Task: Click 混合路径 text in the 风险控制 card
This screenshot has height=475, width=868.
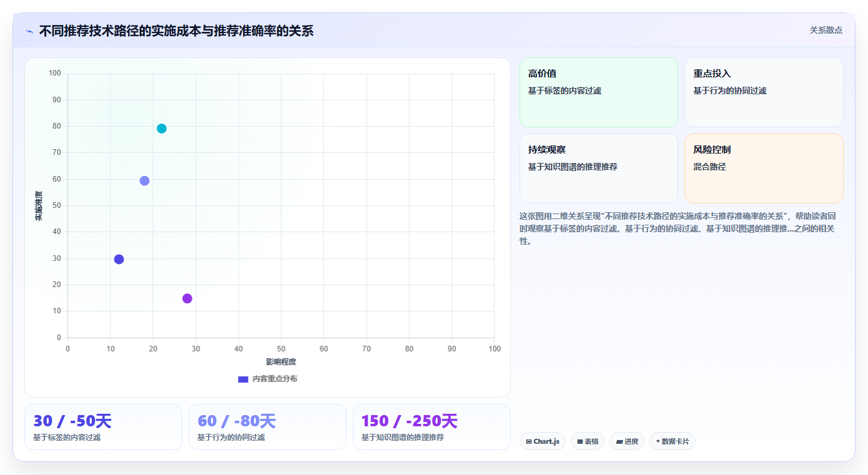Action: point(709,167)
